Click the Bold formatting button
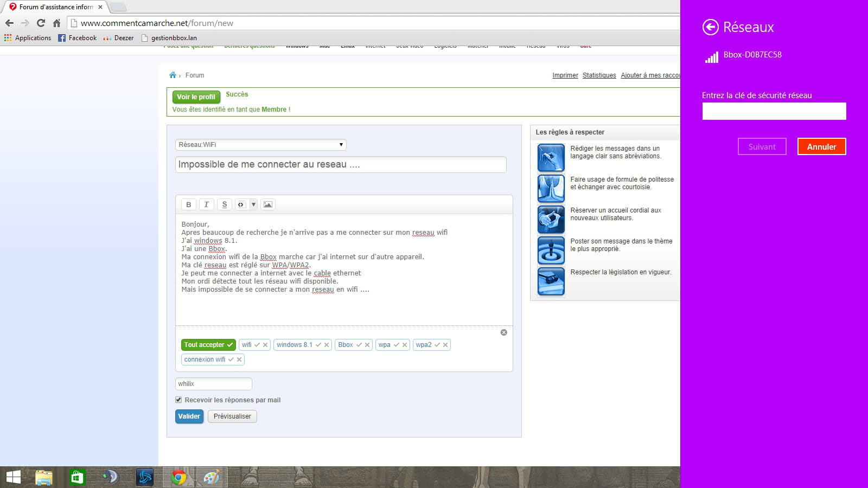Viewport: 868px width, 488px height. pyautogui.click(x=188, y=204)
